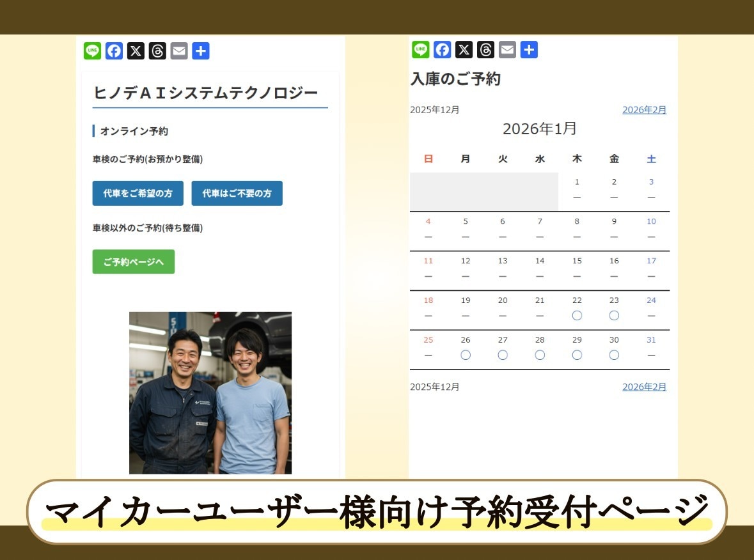This screenshot has width=754, height=560.
Task: Click the 水 Wednesday column header
Action: (540, 159)
